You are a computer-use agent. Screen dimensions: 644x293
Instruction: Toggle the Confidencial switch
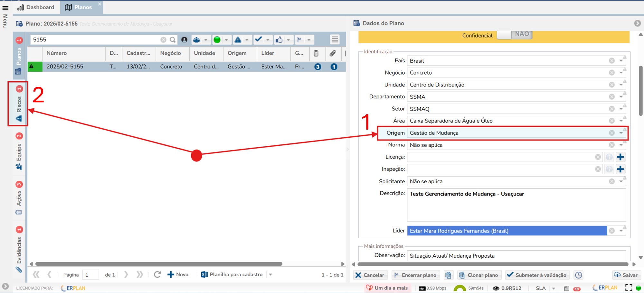coord(514,35)
